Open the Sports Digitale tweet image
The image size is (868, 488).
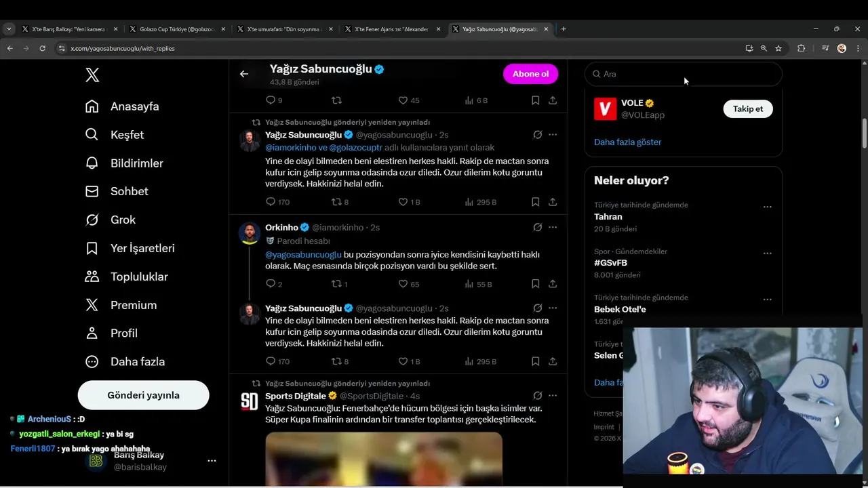[x=384, y=459]
